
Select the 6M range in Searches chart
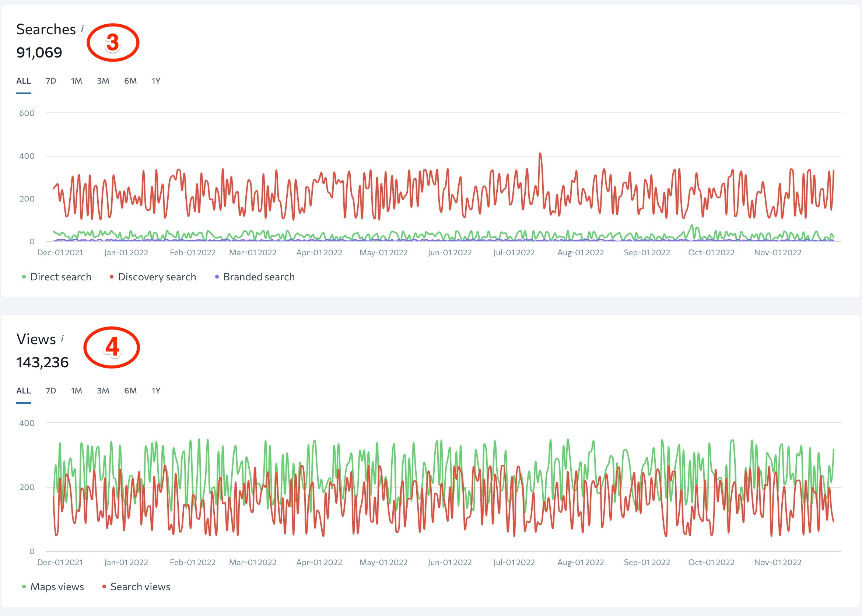pos(130,81)
